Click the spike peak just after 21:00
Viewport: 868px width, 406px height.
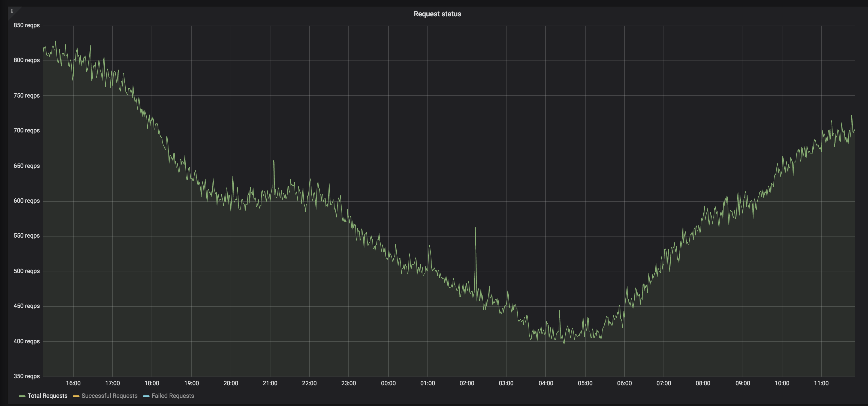[274, 161]
